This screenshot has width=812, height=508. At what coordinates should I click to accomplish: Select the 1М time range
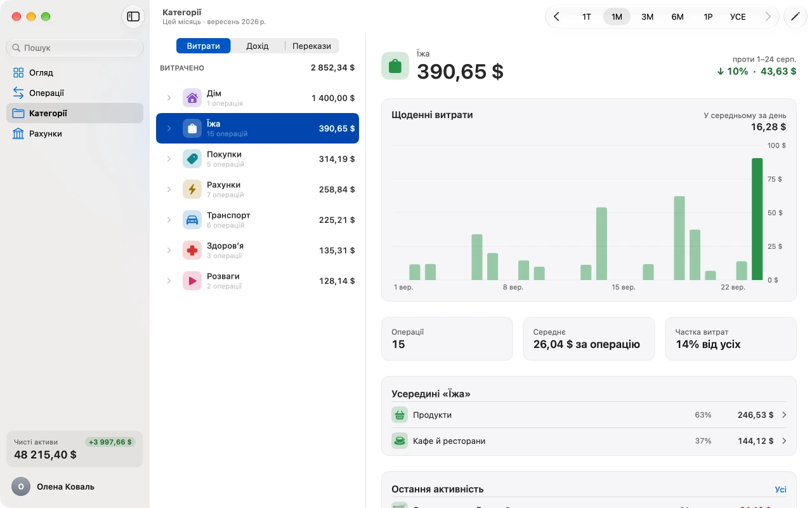pyautogui.click(x=617, y=17)
